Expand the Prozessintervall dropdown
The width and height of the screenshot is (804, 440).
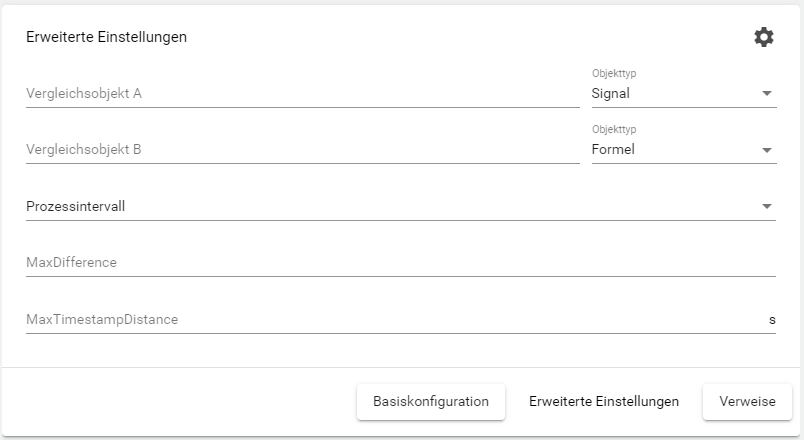400,206
